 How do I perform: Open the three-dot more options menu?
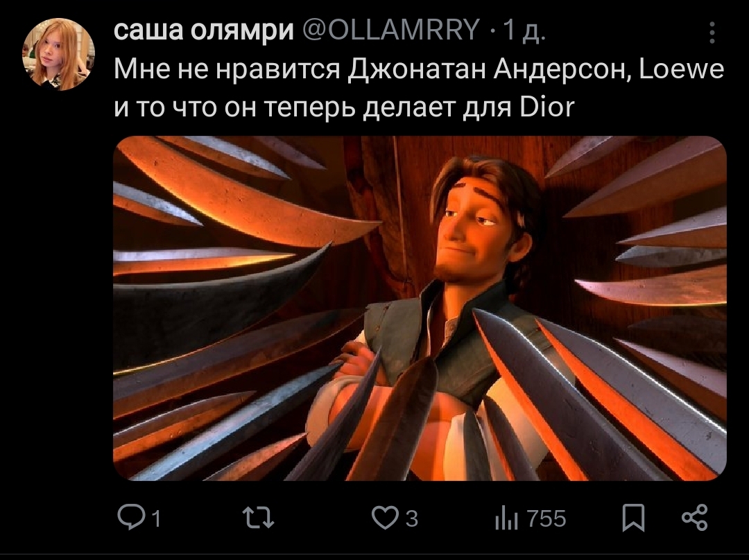(712, 33)
